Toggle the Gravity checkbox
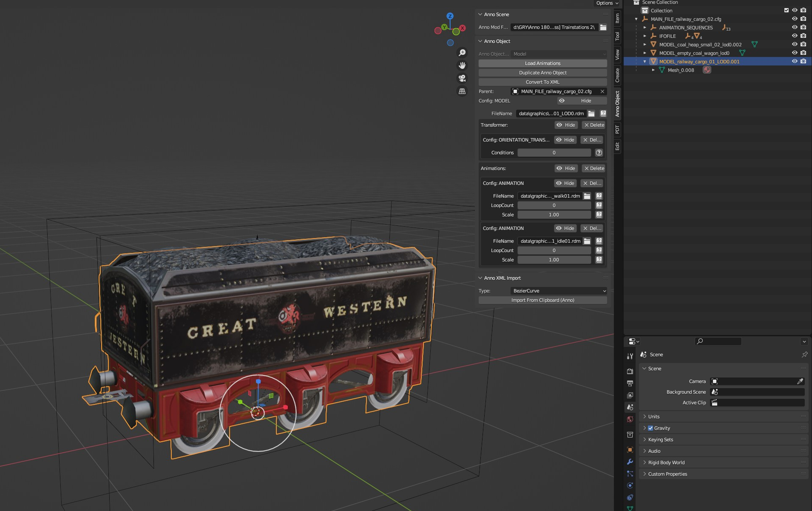 pyautogui.click(x=650, y=428)
